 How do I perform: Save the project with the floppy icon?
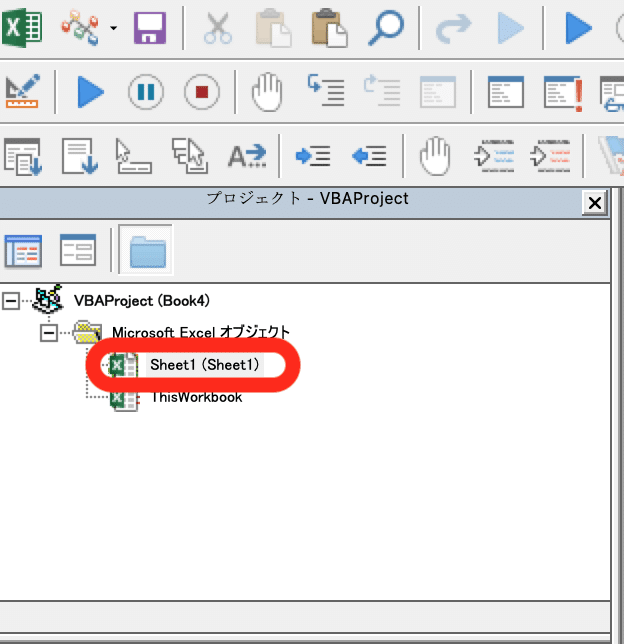[x=150, y=28]
